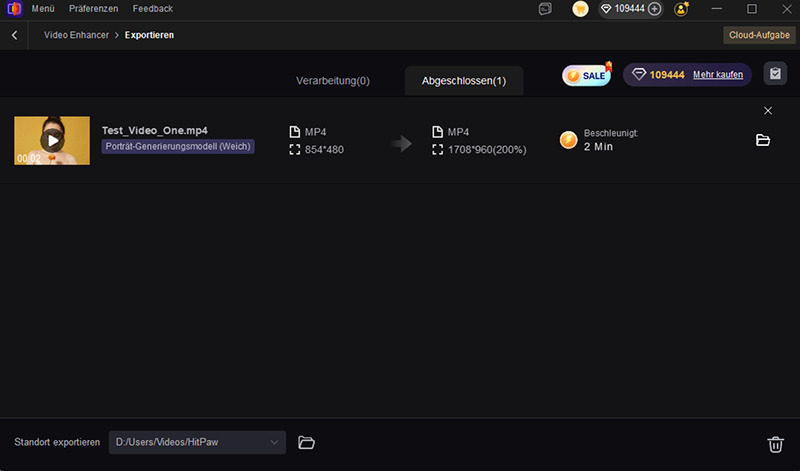
Task: Open the Menü menu
Action: click(x=43, y=9)
